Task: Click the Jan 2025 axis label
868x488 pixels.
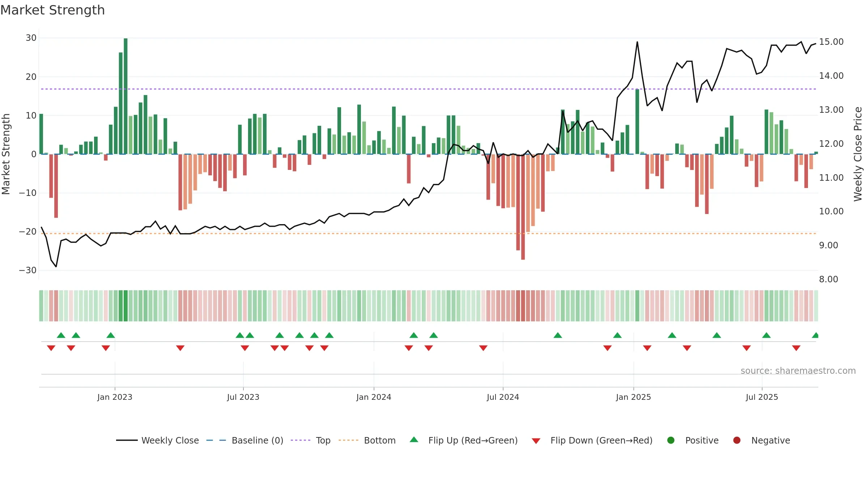Action: pos(633,397)
